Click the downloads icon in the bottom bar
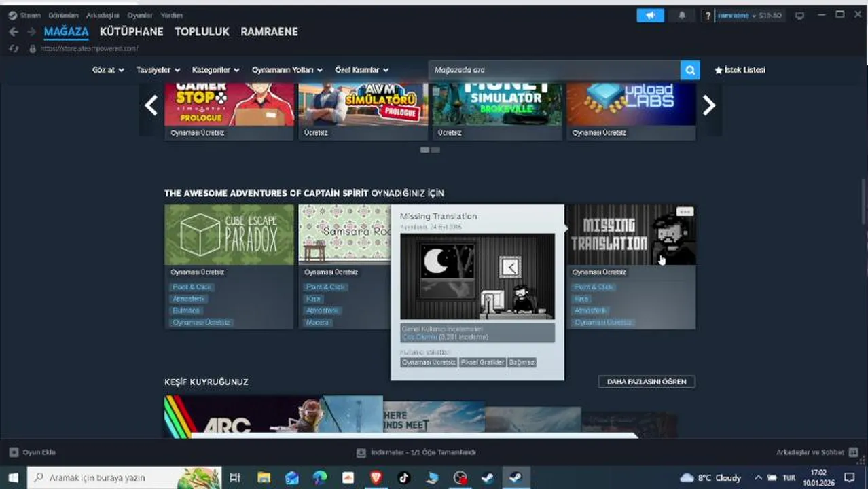 [x=361, y=452]
